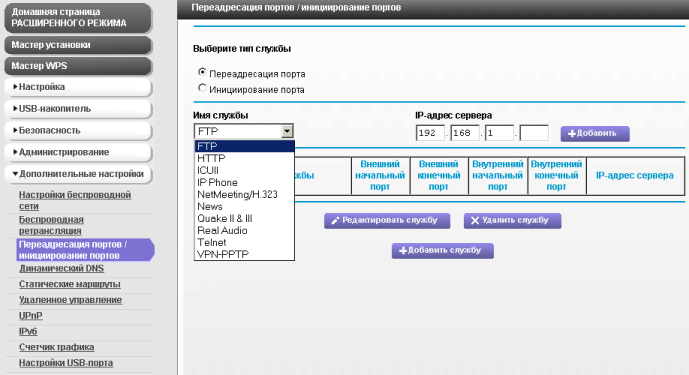The width and height of the screenshot is (689, 375).
Task: Select the Инициирование порта radio button
Action: (202, 88)
